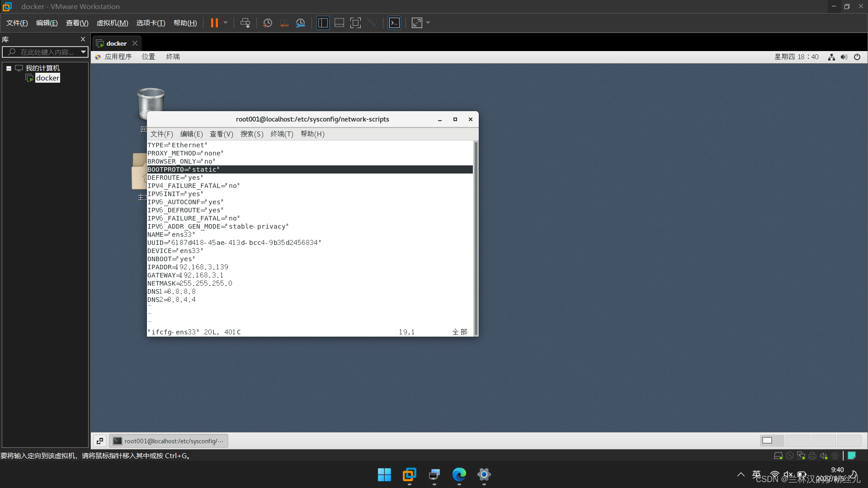Open the VMware 文件(F) menu
The image size is (868, 488).
point(17,23)
